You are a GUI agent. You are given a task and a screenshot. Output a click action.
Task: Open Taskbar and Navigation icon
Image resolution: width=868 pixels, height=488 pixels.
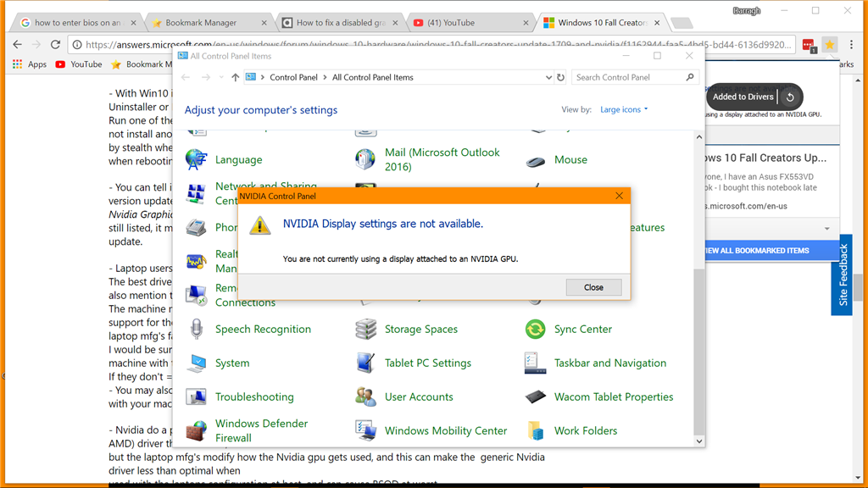(536, 363)
